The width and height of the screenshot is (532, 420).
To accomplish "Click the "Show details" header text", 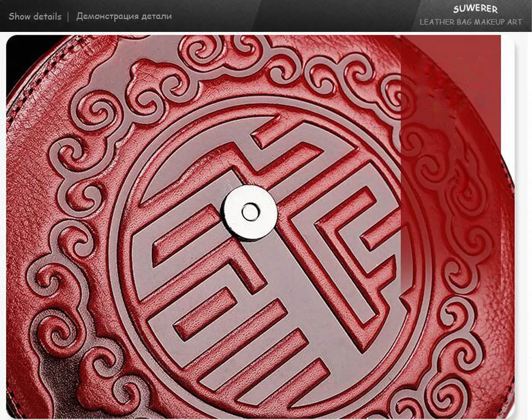I will (x=35, y=16).
